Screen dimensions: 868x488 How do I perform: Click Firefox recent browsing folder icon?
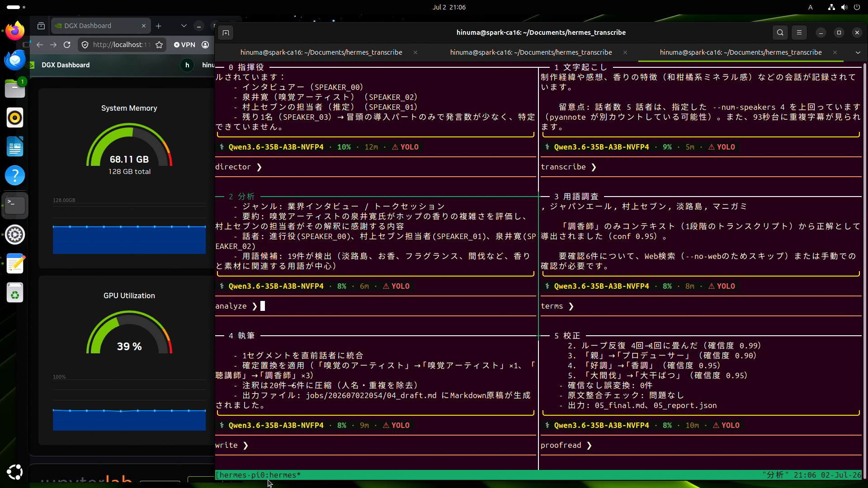pos(41,26)
